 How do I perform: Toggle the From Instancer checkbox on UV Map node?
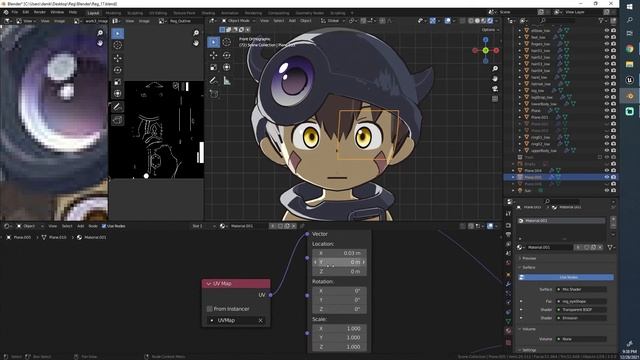pos(210,309)
